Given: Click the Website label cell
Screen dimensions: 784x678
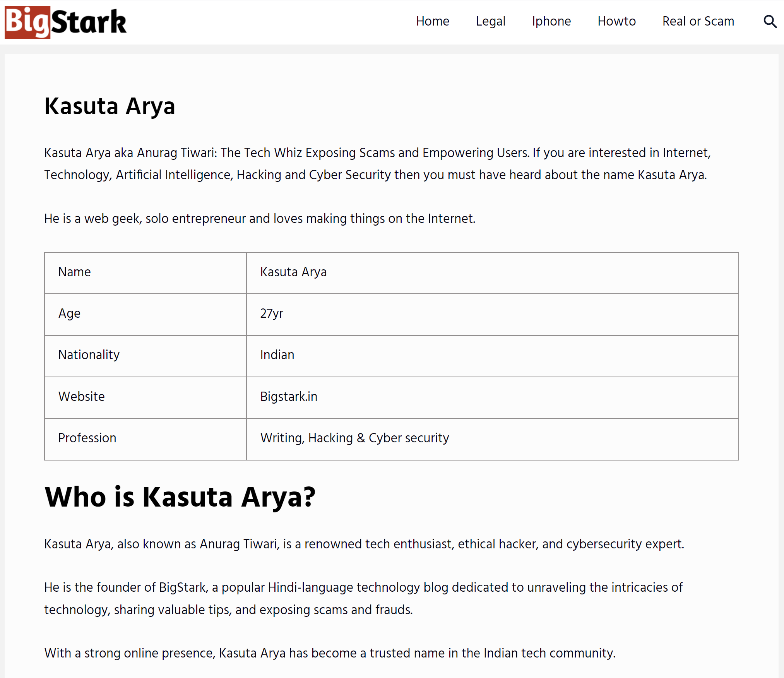Looking at the screenshot, I should tap(145, 397).
